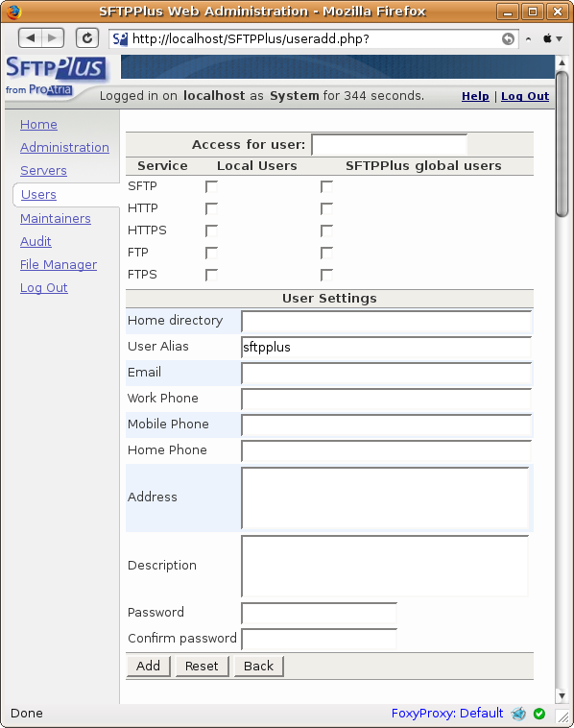574x728 pixels.
Task: Click the vertical scrollbar thumb
Action: (x=562, y=144)
